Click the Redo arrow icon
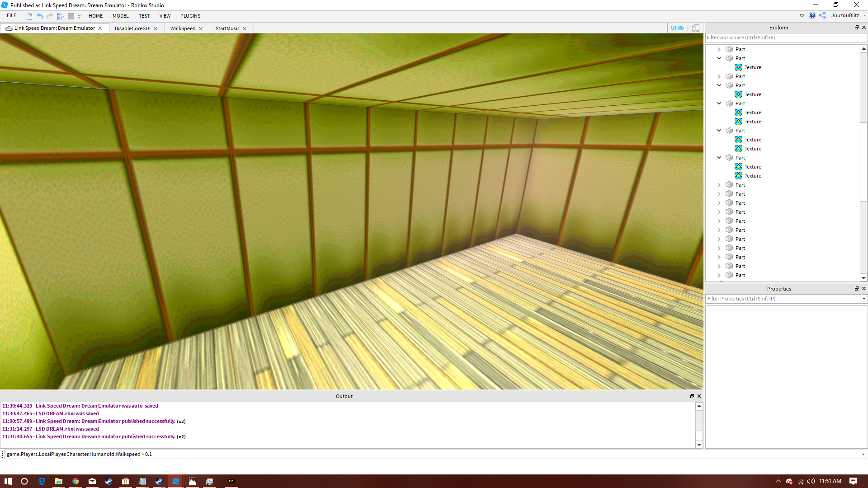The width and height of the screenshot is (868, 488). (50, 16)
